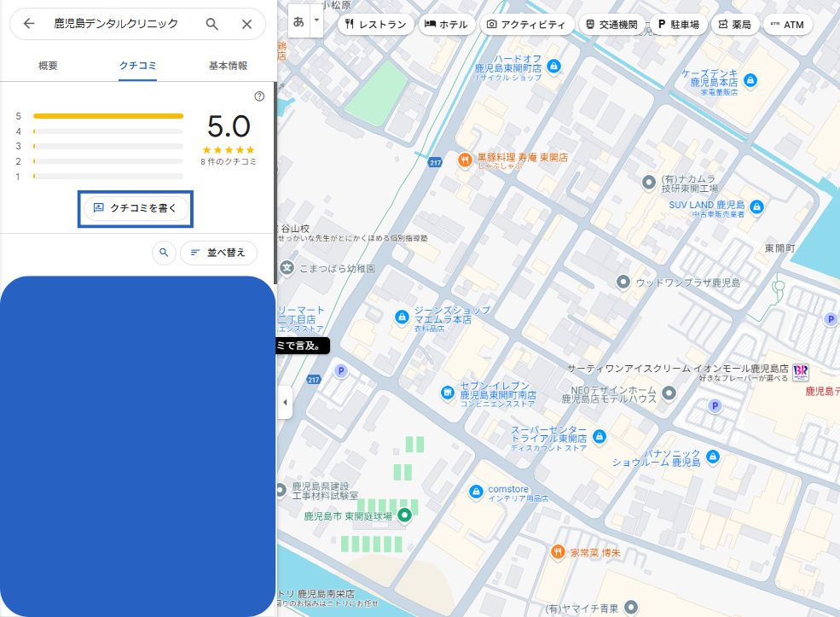
Task: Click the セブン-イレブン map marker icon
Action: tap(447, 393)
